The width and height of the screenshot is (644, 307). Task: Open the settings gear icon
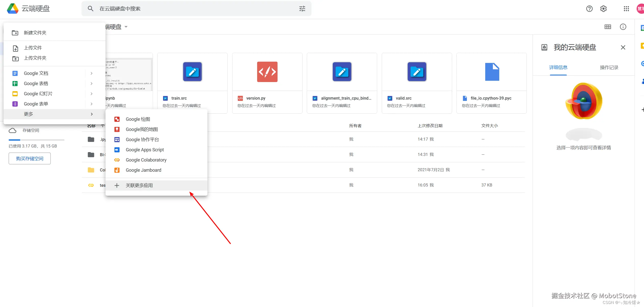click(603, 9)
